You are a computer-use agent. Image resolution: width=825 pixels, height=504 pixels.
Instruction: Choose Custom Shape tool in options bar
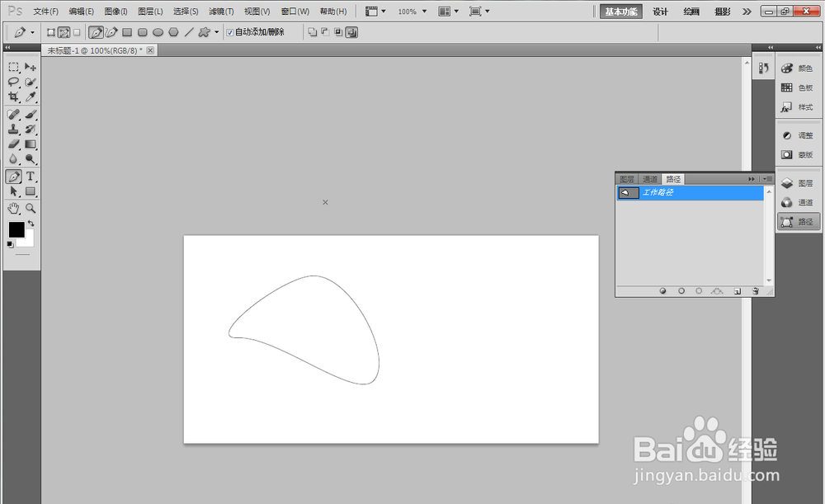[x=204, y=33]
